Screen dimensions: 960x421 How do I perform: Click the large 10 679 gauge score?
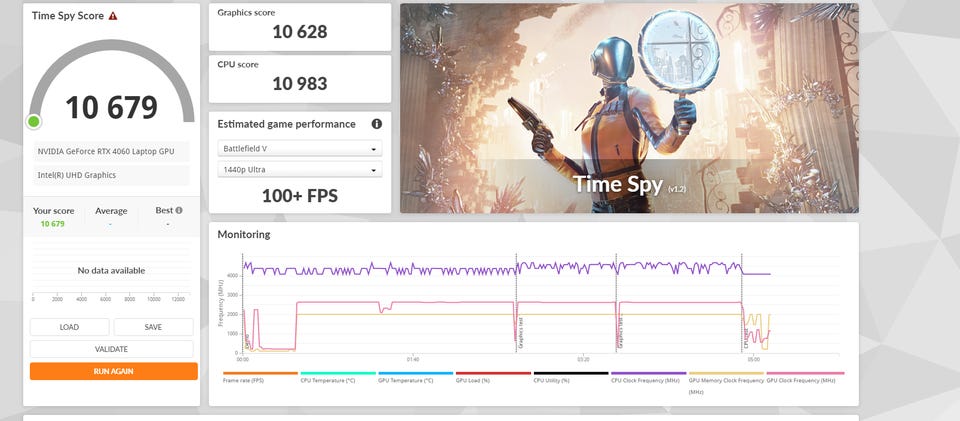[x=111, y=108]
